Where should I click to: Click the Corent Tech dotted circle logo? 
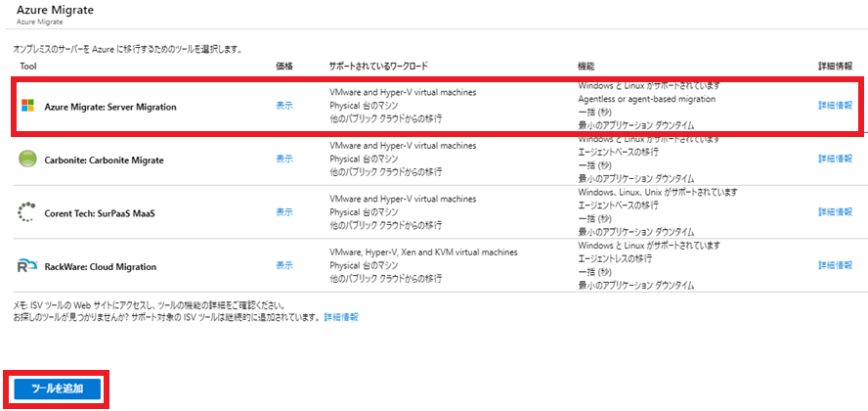(26, 212)
